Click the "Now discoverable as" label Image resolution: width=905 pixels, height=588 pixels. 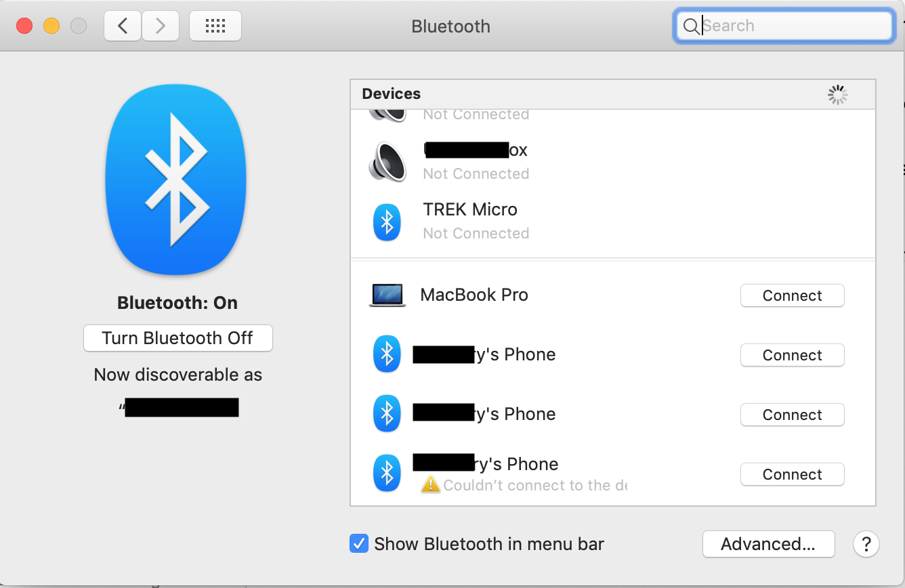click(178, 375)
